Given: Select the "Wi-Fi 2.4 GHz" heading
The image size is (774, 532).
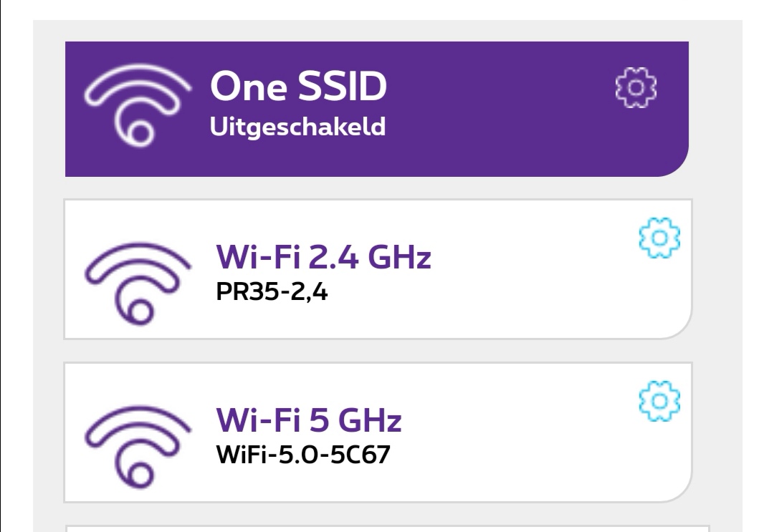Looking at the screenshot, I should 323,257.
